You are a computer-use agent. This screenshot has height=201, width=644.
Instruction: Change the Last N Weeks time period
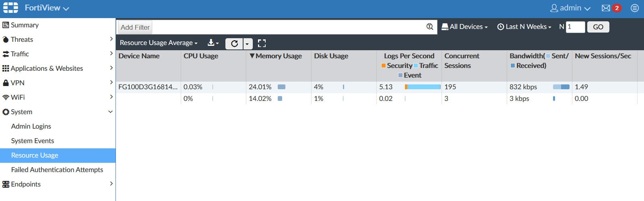point(524,27)
